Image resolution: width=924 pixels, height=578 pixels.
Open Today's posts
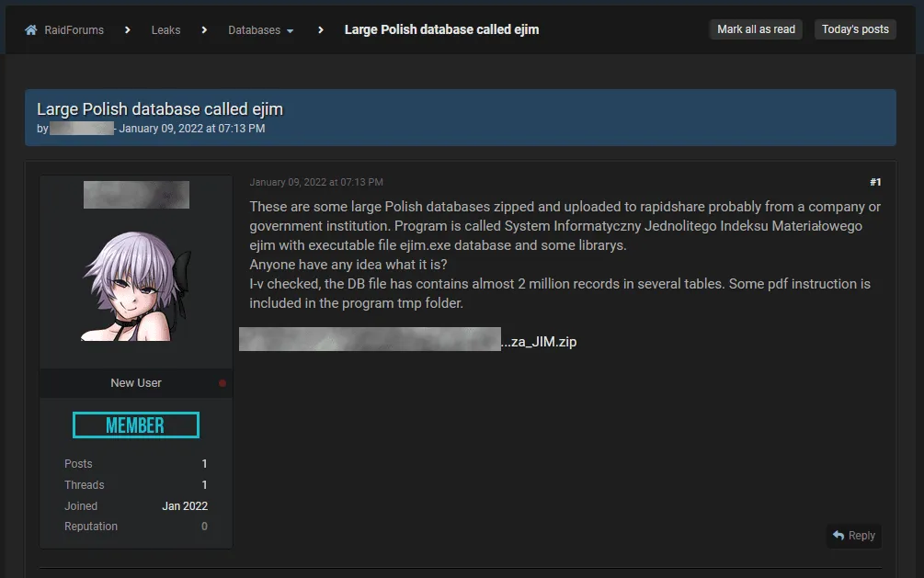coord(854,28)
